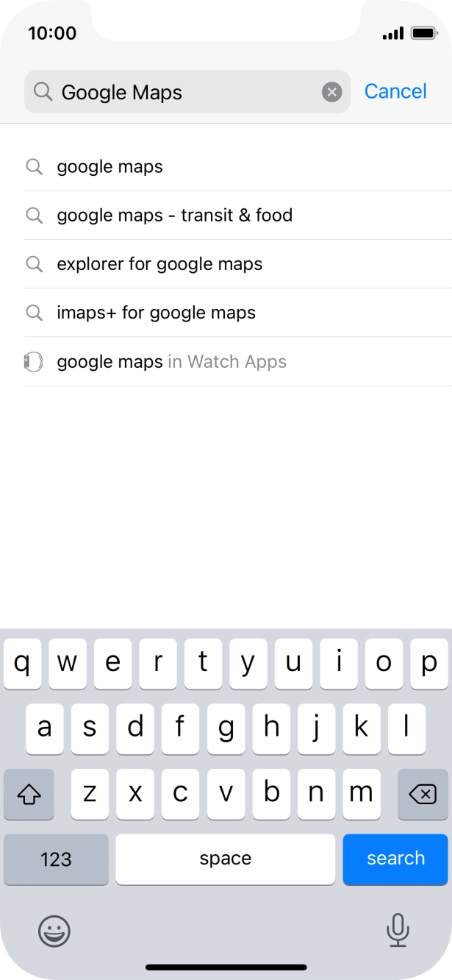452x980 pixels.
Task: Open the emoji keyboard via smiley icon
Action: click(x=54, y=931)
